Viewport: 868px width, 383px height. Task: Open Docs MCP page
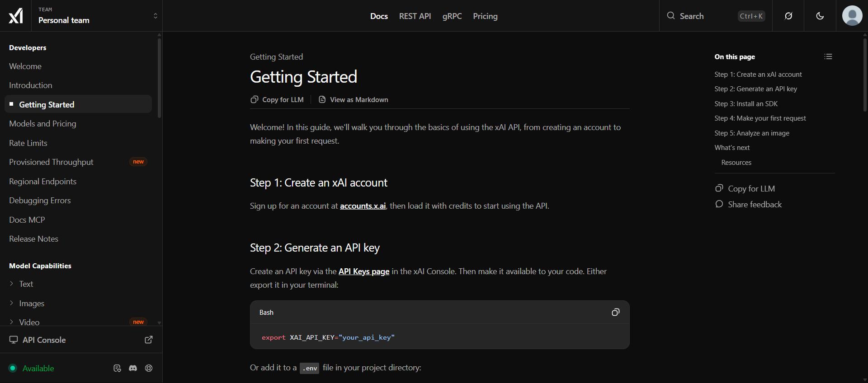pos(27,220)
